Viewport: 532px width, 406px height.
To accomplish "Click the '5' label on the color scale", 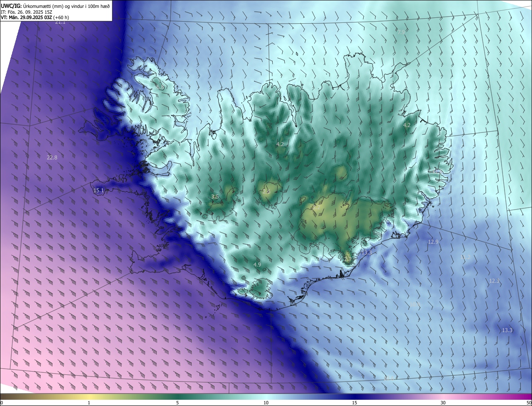I will pyautogui.click(x=177, y=403).
